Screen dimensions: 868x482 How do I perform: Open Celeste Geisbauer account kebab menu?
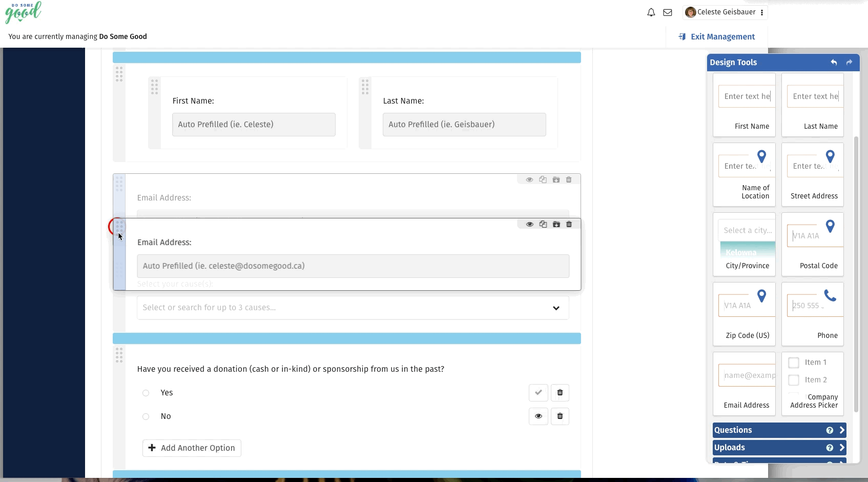[762, 12]
